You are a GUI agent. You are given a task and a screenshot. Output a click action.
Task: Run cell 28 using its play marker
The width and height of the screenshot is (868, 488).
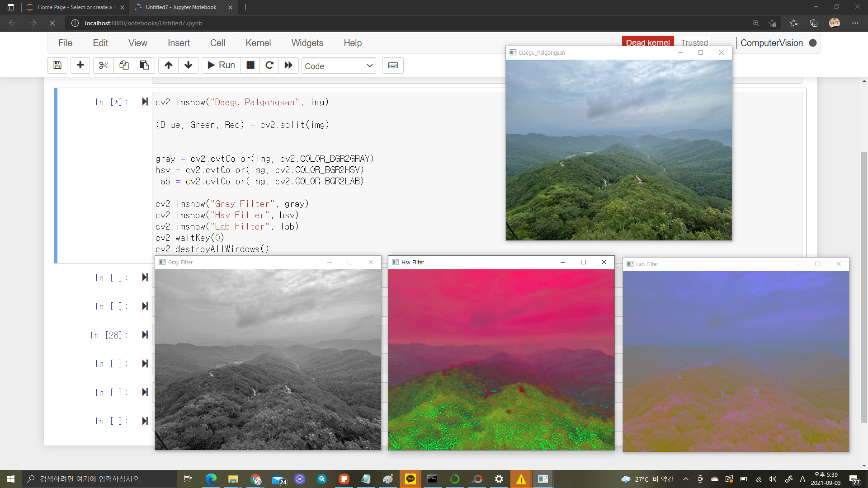(145, 335)
